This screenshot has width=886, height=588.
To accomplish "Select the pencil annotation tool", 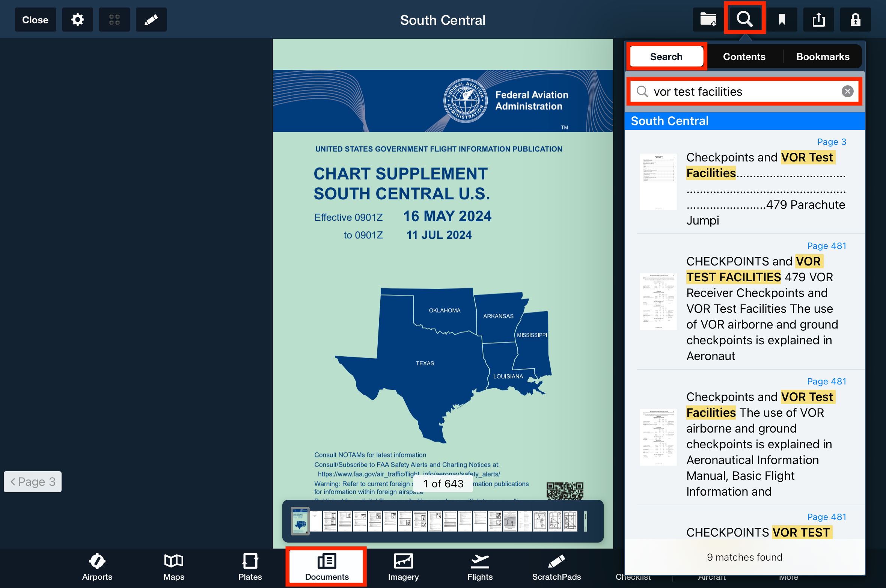I will click(151, 20).
